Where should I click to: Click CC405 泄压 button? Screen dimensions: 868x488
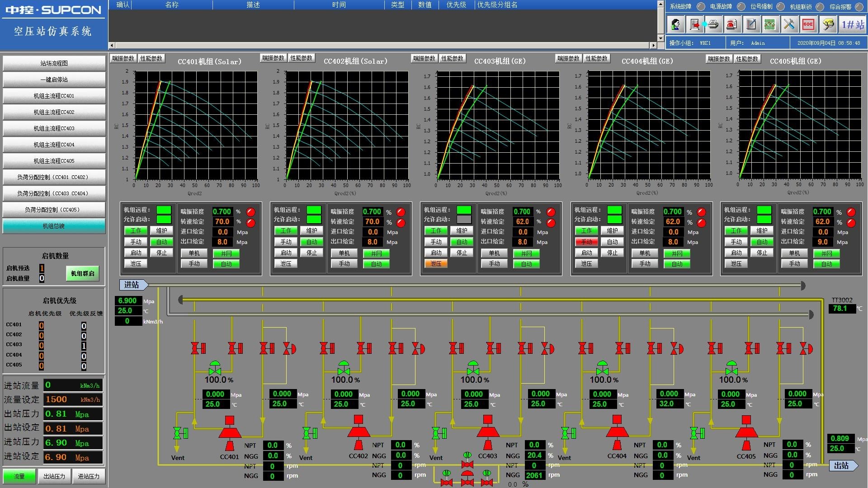tap(736, 263)
